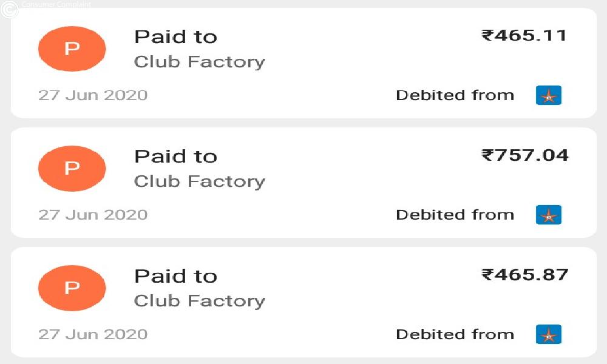This screenshot has height=364, width=607.
Task: Tap the bank star icon in ₹465.87 transaction
Action: [x=549, y=334]
